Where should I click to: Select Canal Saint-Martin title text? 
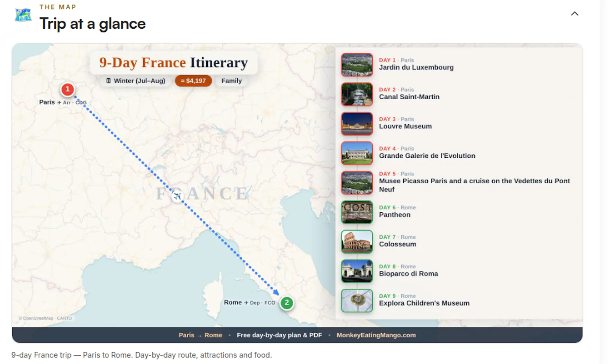(x=409, y=97)
